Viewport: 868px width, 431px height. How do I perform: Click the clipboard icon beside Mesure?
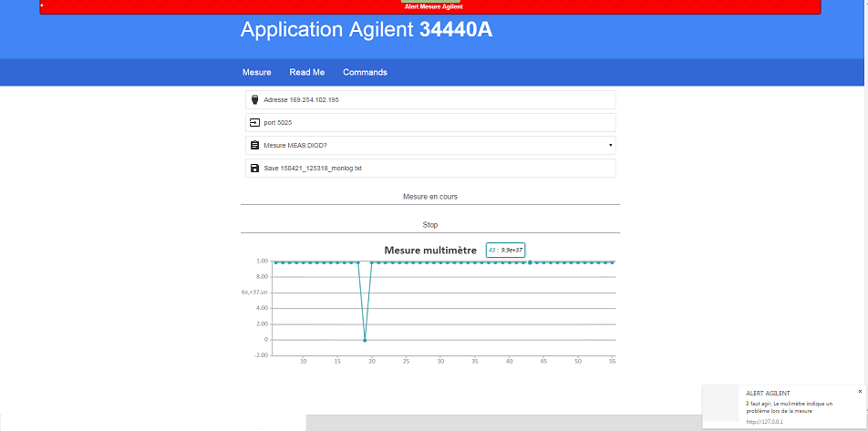[x=254, y=146]
